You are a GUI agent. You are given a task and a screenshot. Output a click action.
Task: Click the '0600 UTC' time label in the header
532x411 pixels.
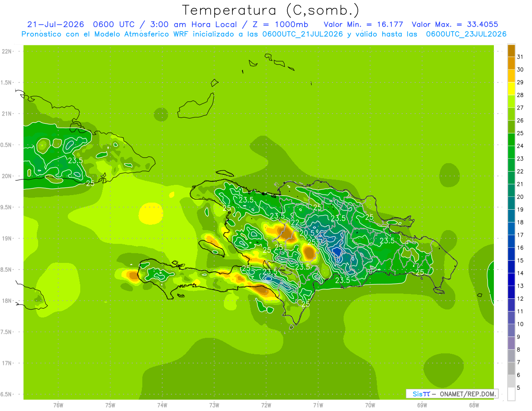point(115,24)
